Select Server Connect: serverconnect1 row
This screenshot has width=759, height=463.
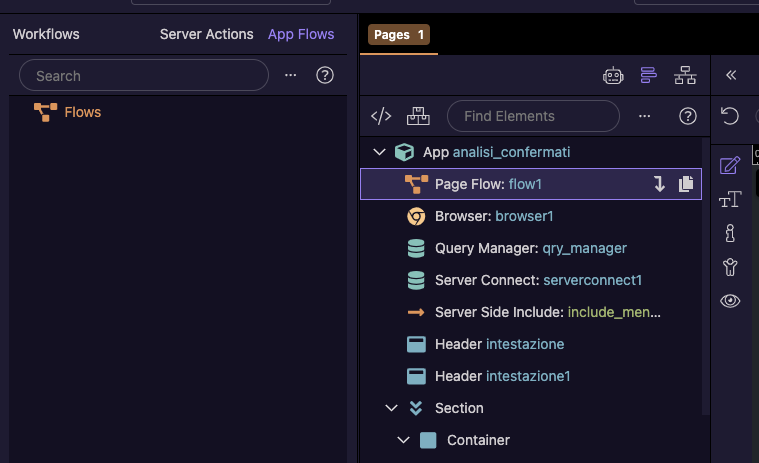pos(531,280)
